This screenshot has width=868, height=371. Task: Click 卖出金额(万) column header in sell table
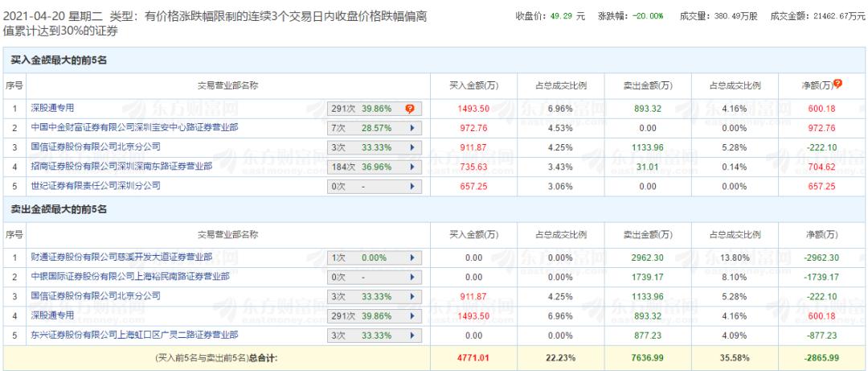[x=647, y=235]
